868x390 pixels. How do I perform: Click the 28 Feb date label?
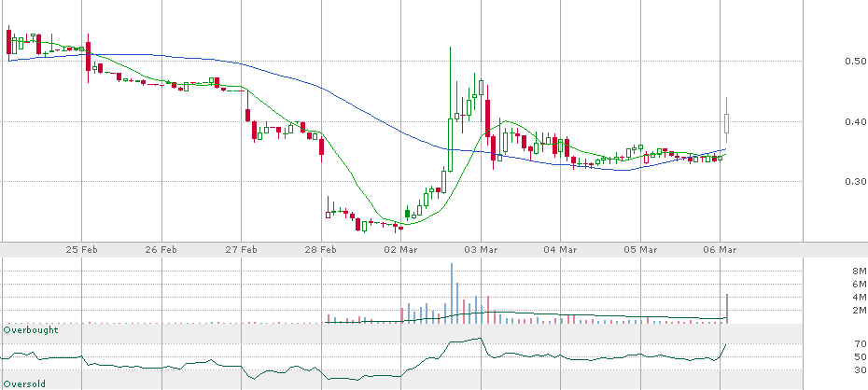[x=322, y=249]
